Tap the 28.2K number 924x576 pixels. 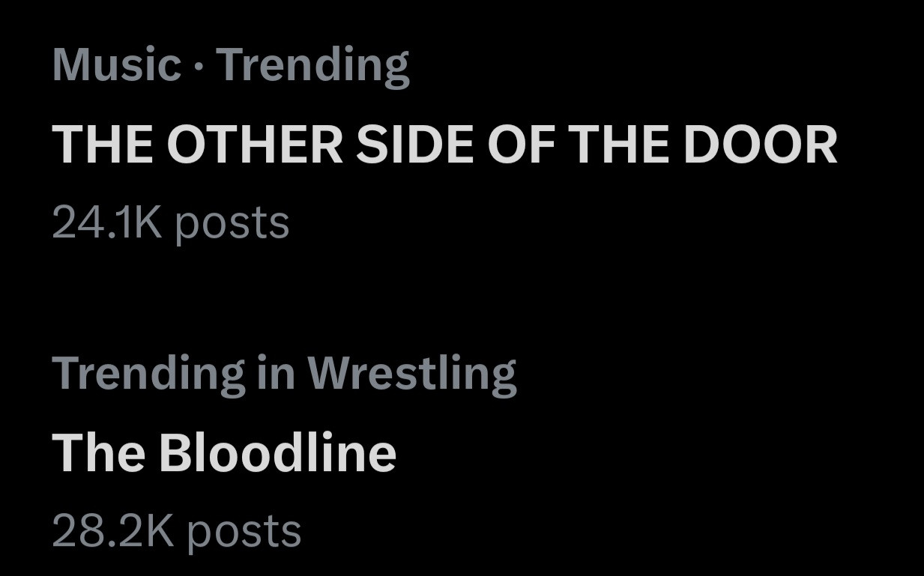tap(112, 531)
